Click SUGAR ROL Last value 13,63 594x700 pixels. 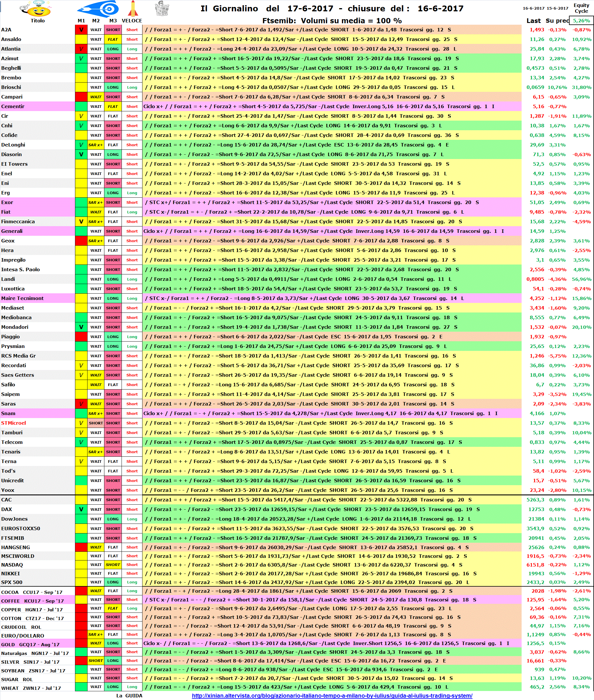pyautogui.click(x=537, y=678)
